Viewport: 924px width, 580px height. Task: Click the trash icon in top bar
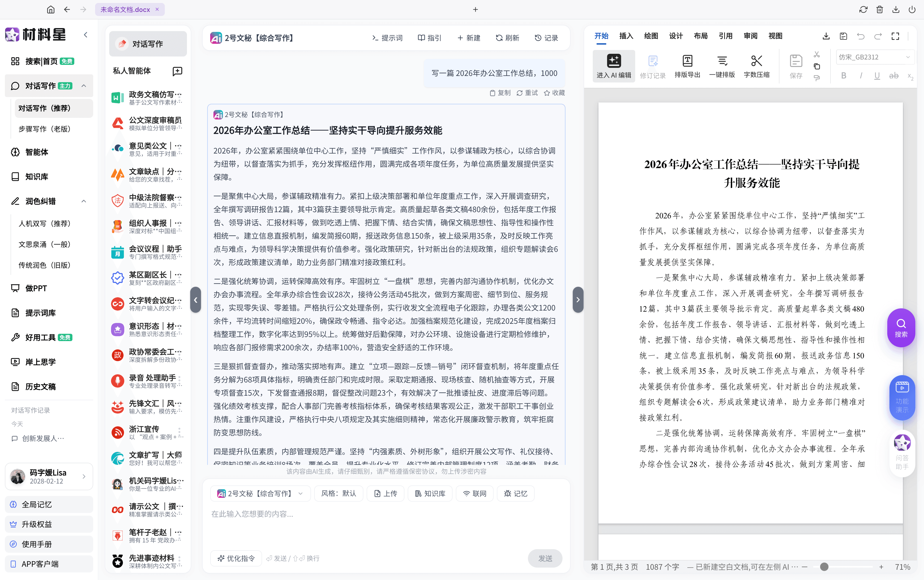pyautogui.click(x=879, y=9)
